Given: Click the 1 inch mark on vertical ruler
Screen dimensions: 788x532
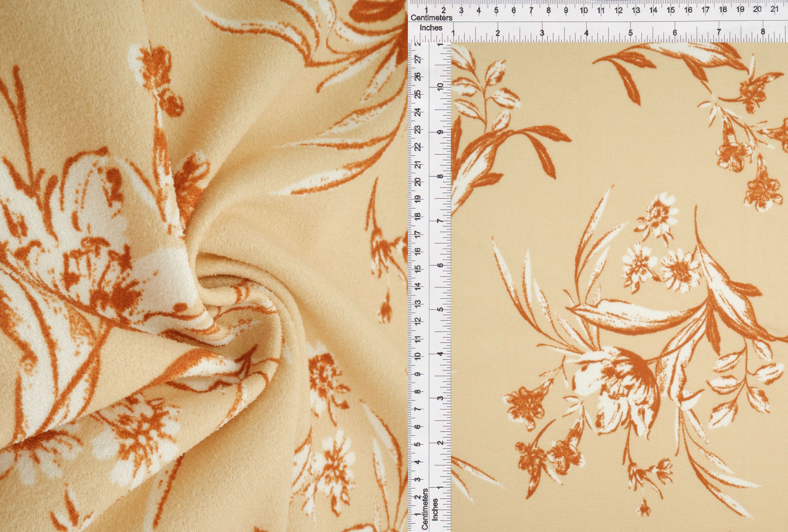Looking at the screenshot, I should (440, 487).
